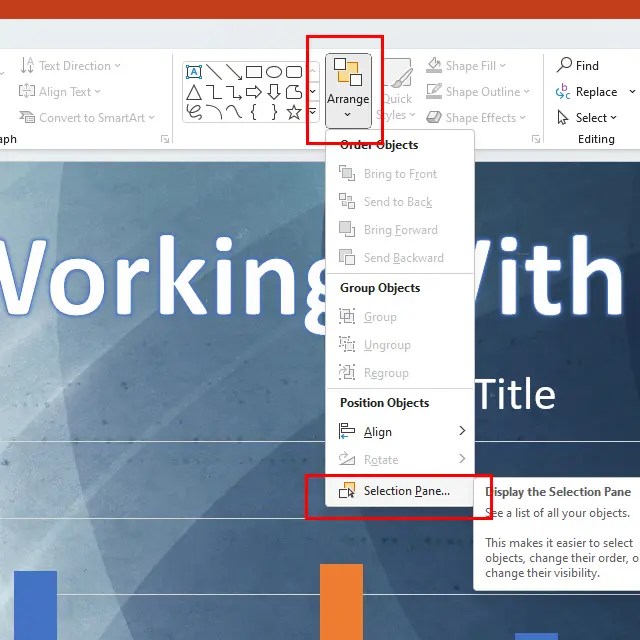Open the Select dropdown in Editing
The width and height of the screenshot is (640, 640).
(x=587, y=118)
